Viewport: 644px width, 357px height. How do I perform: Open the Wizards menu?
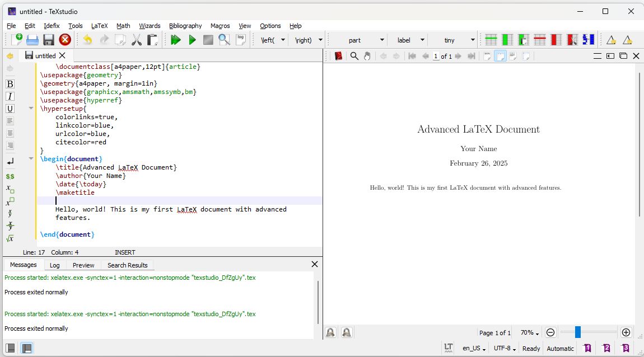point(150,26)
